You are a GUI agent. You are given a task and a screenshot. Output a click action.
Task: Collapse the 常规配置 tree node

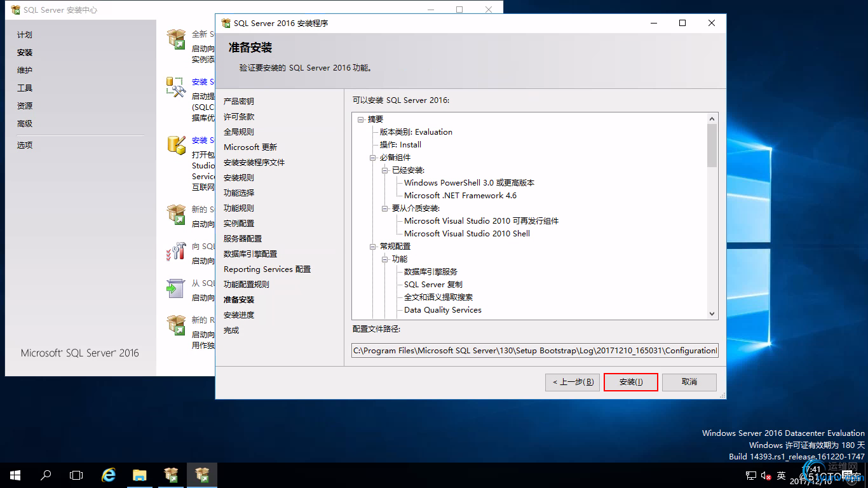[373, 247]
